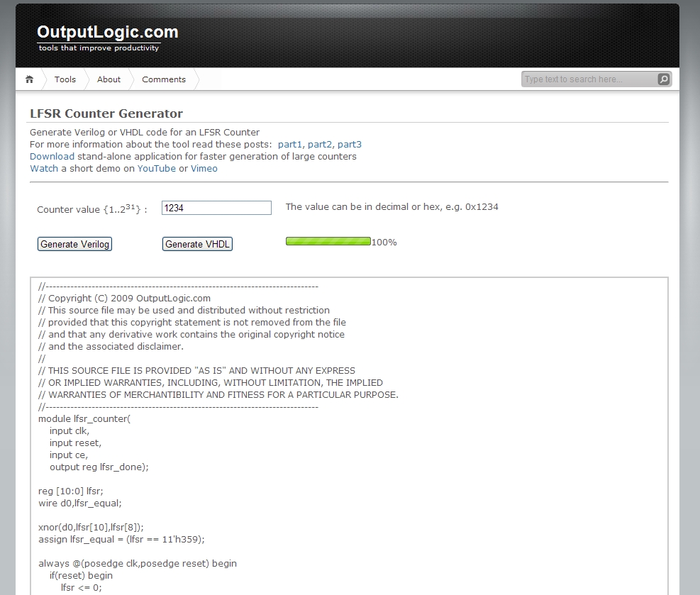Viewport: 700px width, 595px height.
Task: Open the Tools menu
Action: pos(65,79)
